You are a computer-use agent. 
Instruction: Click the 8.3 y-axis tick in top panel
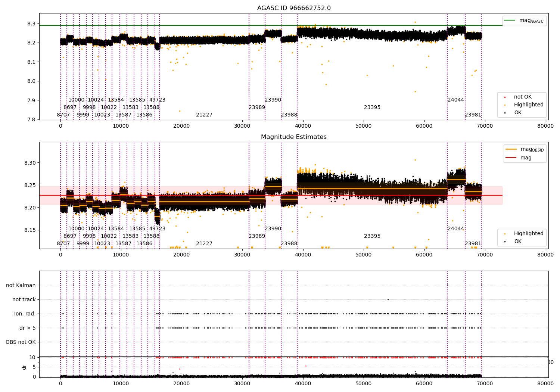[31, 24]
